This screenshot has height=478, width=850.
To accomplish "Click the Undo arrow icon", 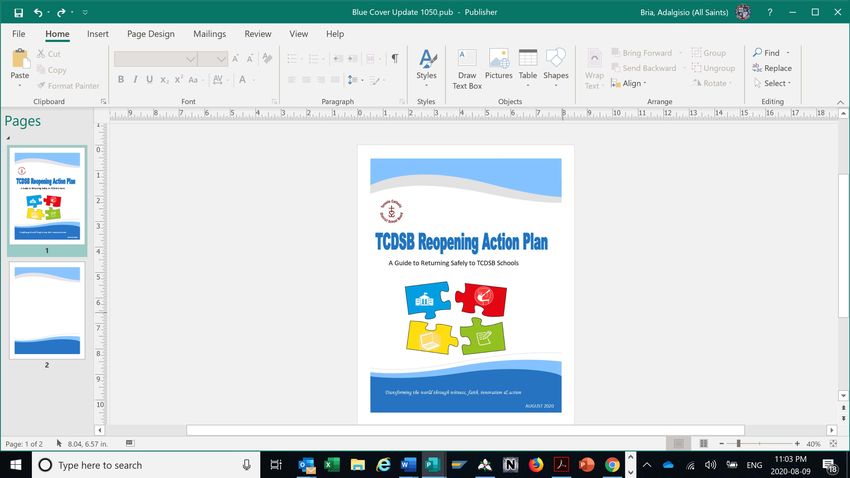I will [38, 12].
